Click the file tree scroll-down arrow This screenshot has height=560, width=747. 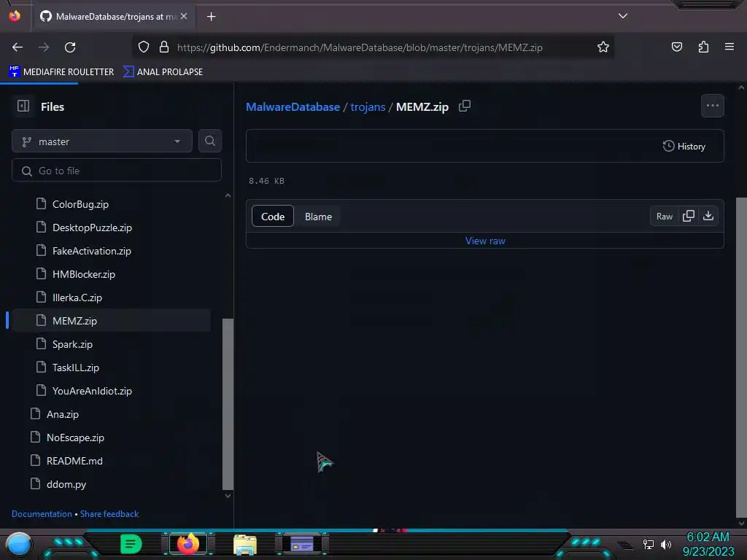click(228, 496)
